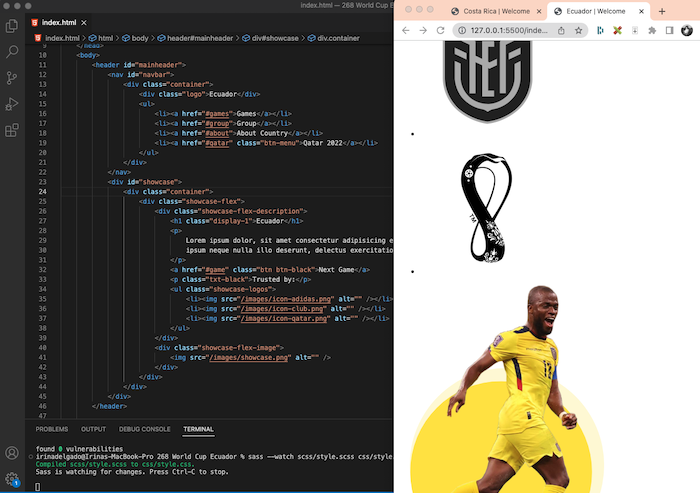Image resolution: width=700 pixels, height=493 pixels.
Task: Switch to the PROBLEMS panel tab
Action: pos(52,429)
